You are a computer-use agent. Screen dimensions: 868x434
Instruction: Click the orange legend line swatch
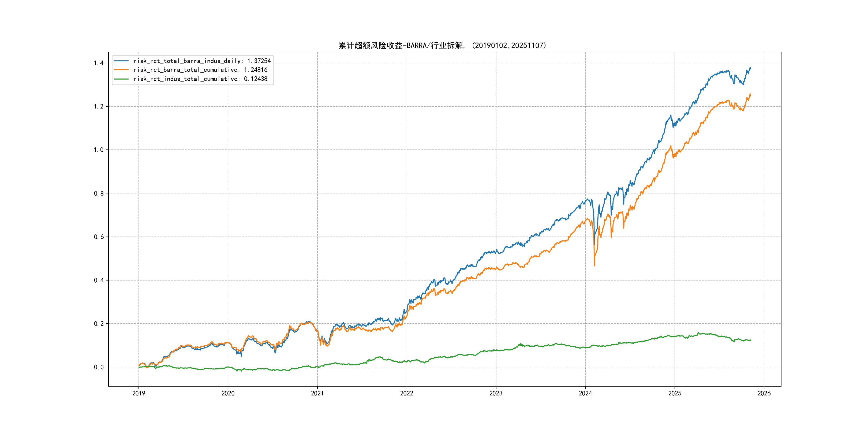[x=121, y=70]
